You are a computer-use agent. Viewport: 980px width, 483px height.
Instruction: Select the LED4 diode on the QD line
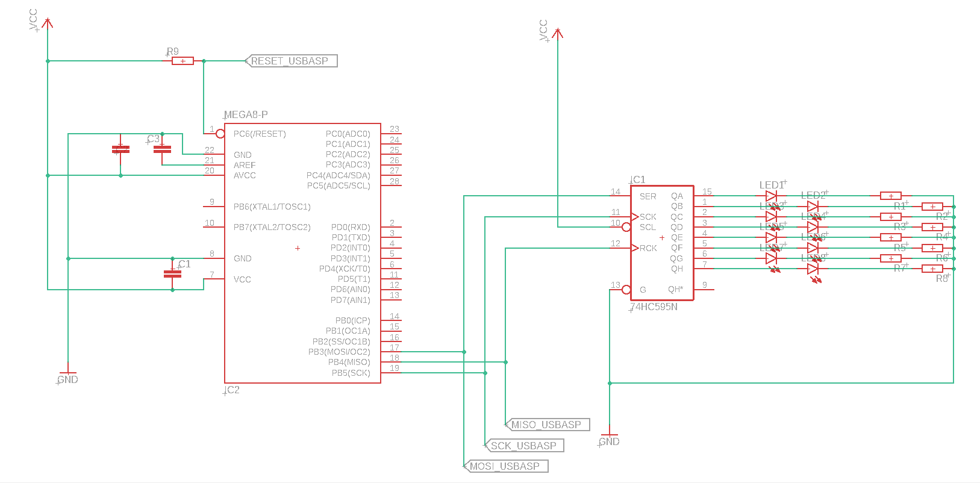813,227
